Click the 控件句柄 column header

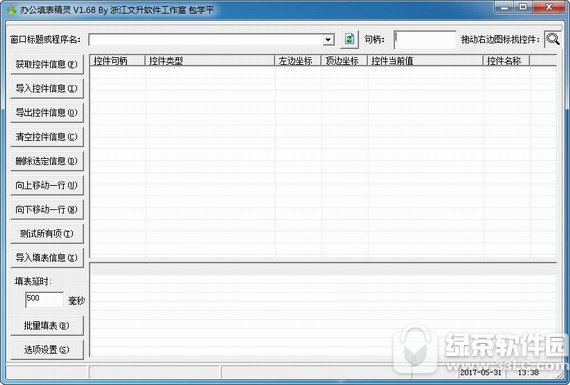[117, 61]
